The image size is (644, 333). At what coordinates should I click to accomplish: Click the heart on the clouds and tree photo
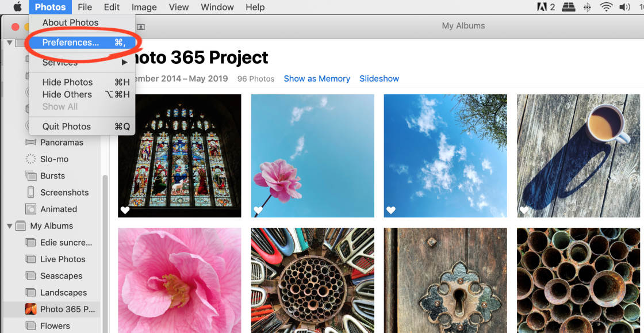pos(391,210)
